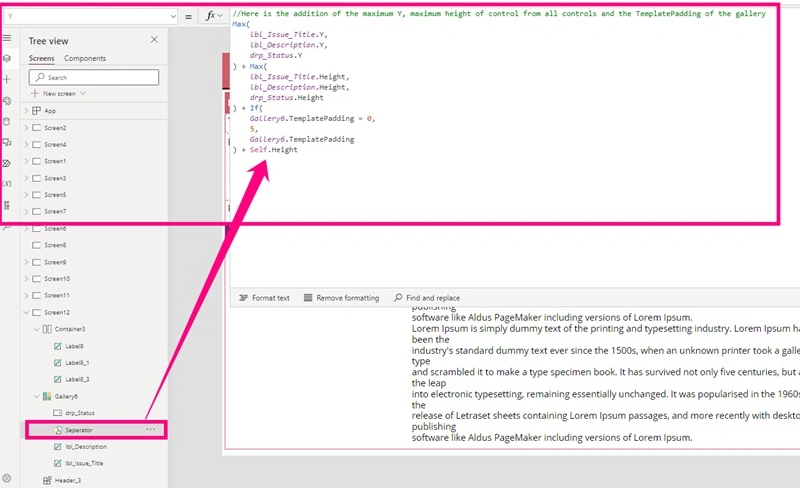This screenshot has height=488, width=800.
Task: Open the Insert plus icon in sidebar
Action: [x=7, y=79]
